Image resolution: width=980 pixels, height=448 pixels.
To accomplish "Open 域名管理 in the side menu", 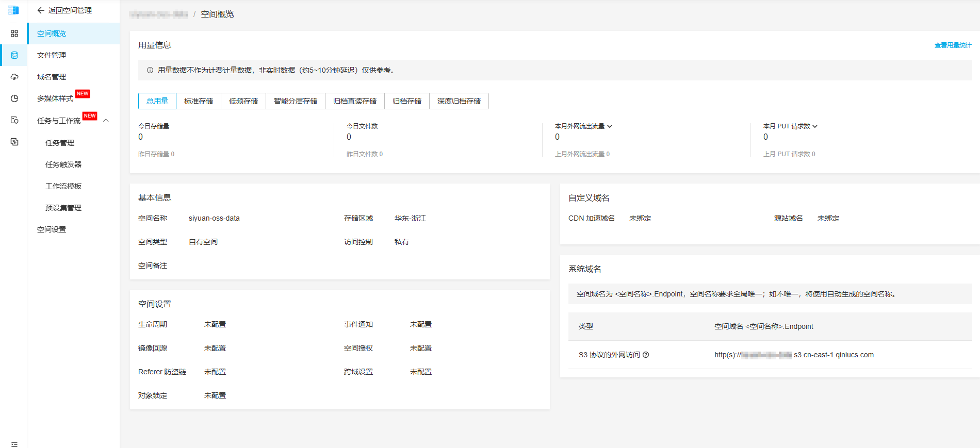I will [52, 77].
